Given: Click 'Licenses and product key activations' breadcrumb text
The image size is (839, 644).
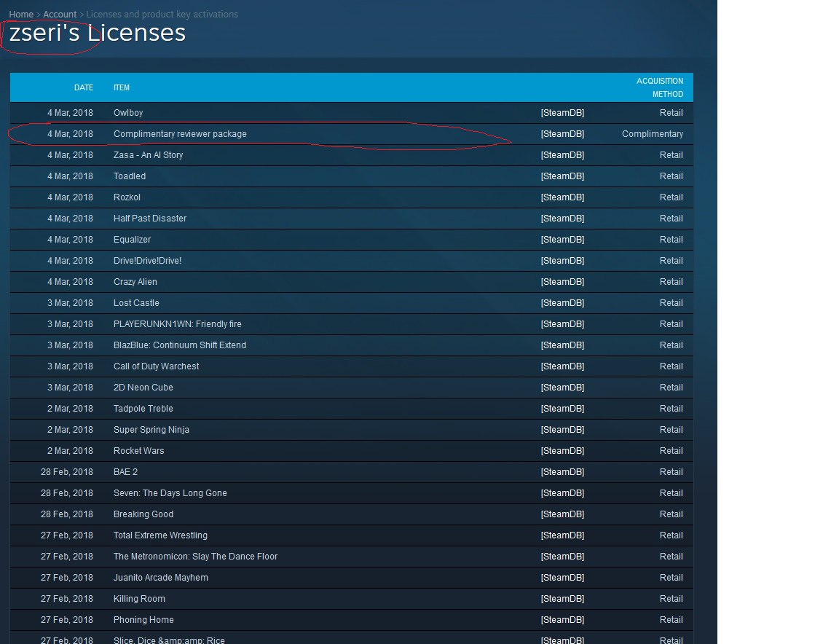Looking at the screenshot, I should [162, 15].
